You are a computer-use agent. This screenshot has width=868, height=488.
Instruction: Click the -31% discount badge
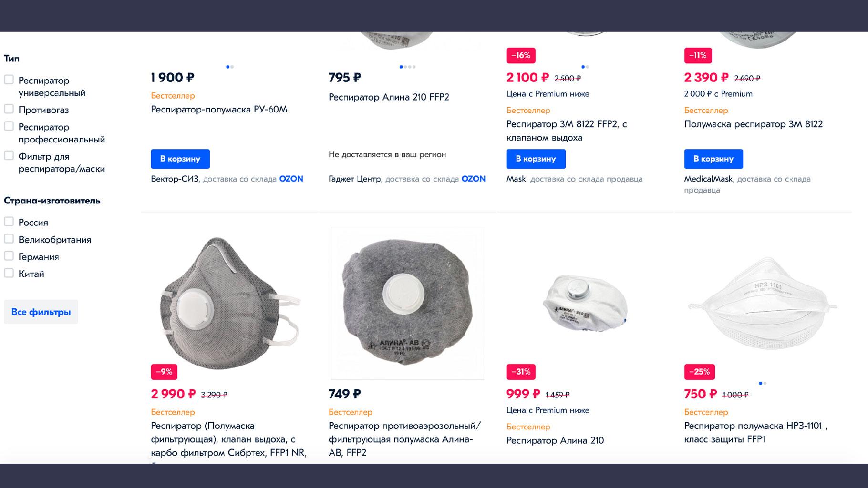(x=521, y=372)
